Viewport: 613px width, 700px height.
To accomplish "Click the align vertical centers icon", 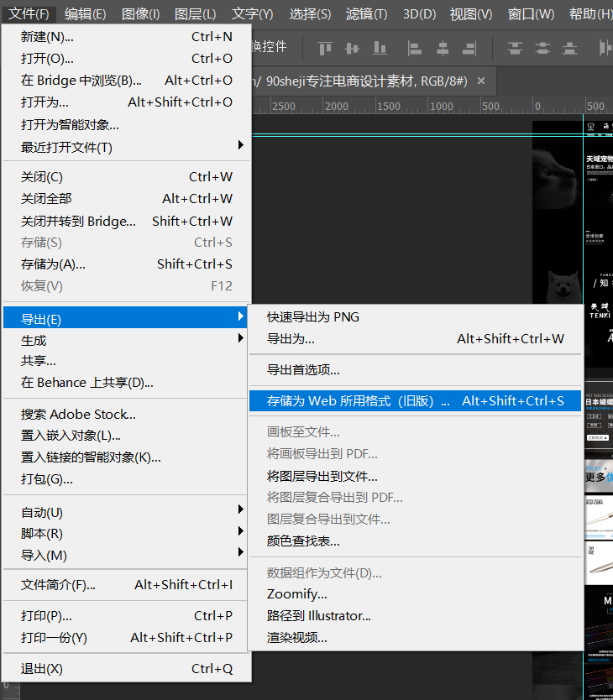I will (x=353, y=48).
